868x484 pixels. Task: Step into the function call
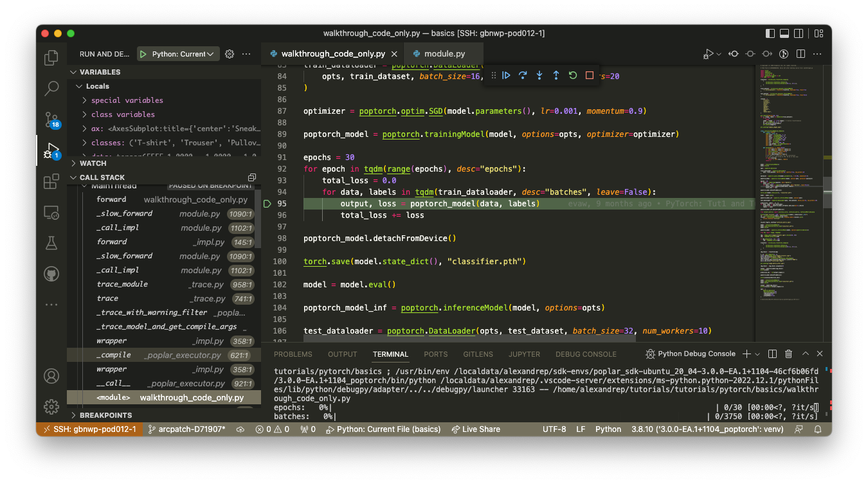(x=539, y=75)
